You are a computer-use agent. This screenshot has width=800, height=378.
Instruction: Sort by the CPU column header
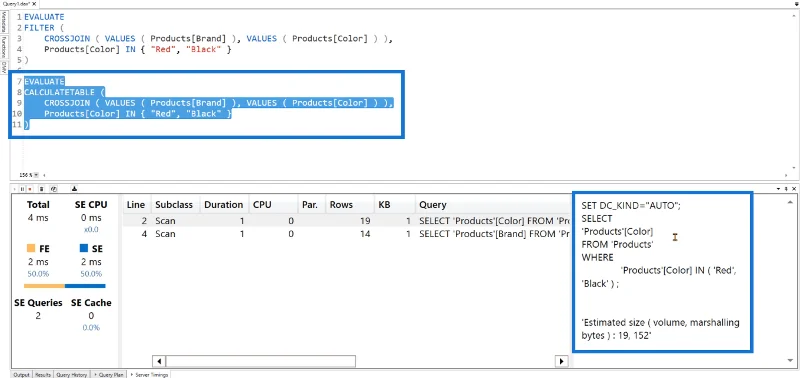coord(273,205)
